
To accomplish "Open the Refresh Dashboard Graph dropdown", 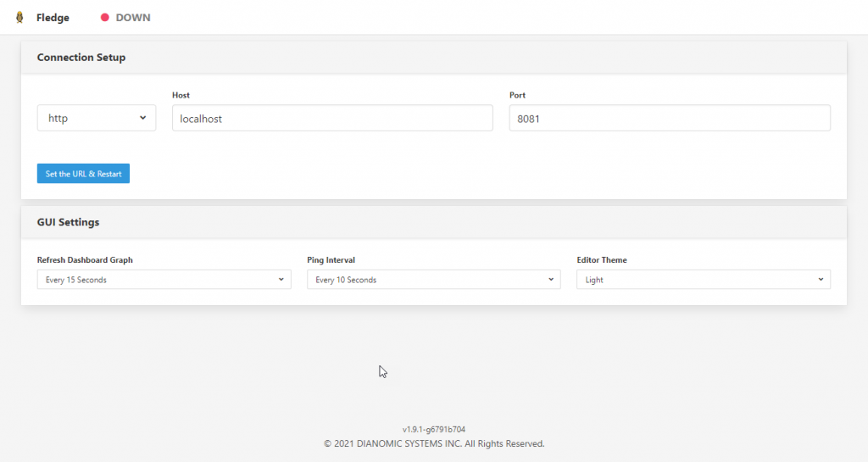I will (164, 280).
